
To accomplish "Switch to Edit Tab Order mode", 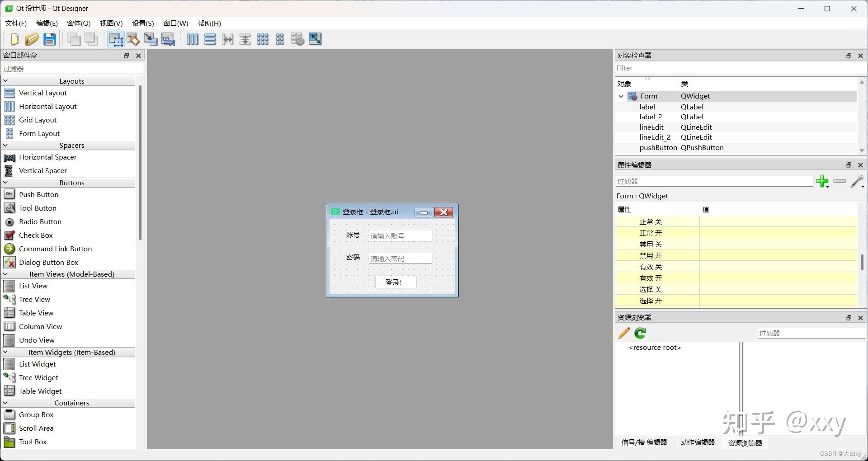I will 168,39.
